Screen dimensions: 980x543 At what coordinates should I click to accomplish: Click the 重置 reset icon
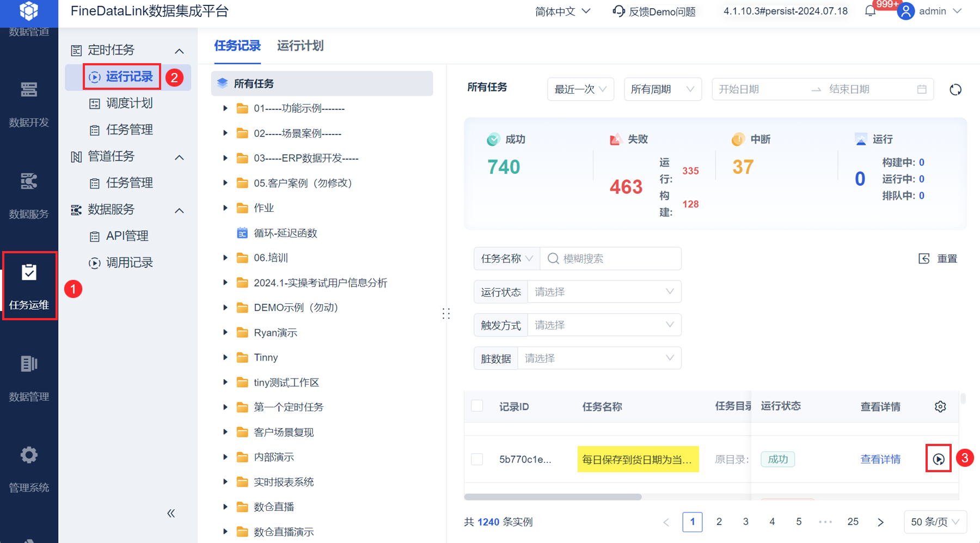(924, 259)
